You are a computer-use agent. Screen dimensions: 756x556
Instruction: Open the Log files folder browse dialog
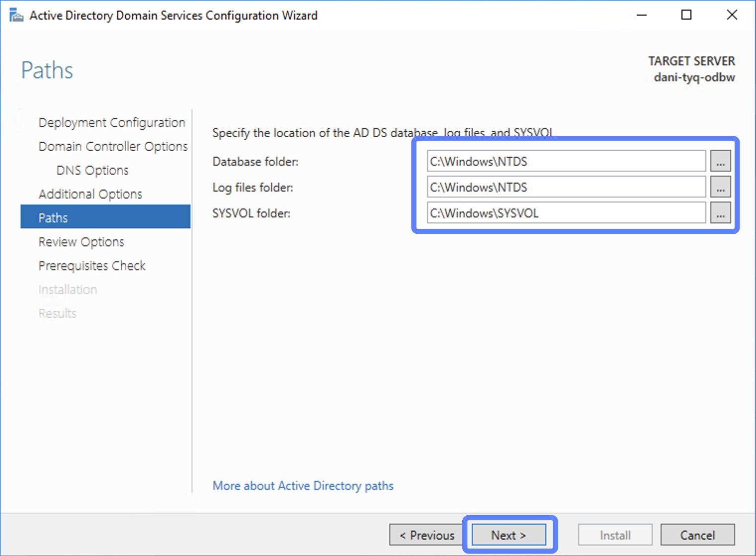(720, 187)
